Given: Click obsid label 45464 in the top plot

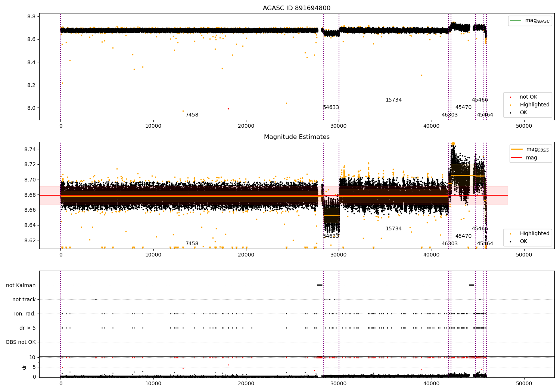Looking at the screenshot, I should (485, 115).
